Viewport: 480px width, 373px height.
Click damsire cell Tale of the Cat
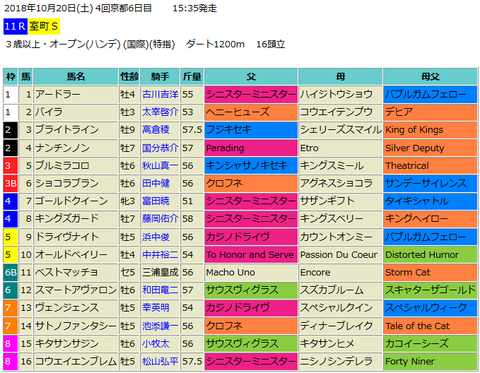click(430, 326)
